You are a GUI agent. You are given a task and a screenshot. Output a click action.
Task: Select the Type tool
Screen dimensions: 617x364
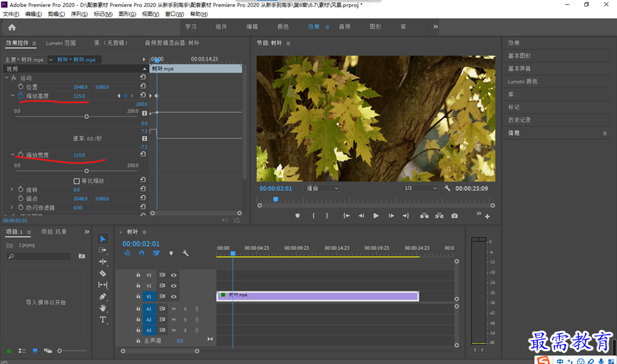pos(103,320)
